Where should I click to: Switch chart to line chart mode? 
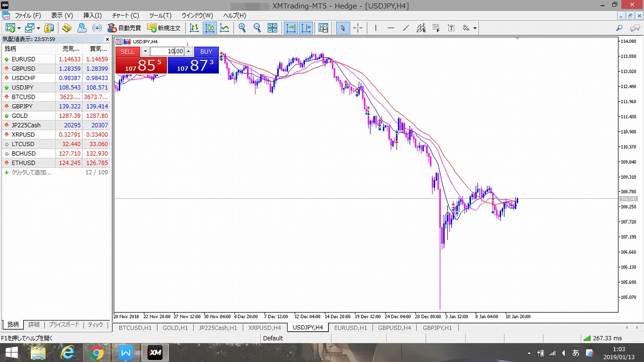pos(224,28)
